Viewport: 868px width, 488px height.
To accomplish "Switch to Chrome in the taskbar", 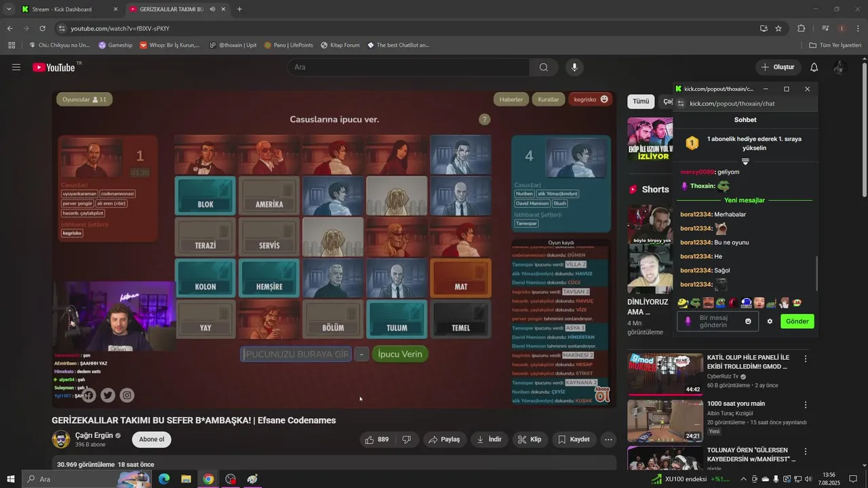I will 208,479.
